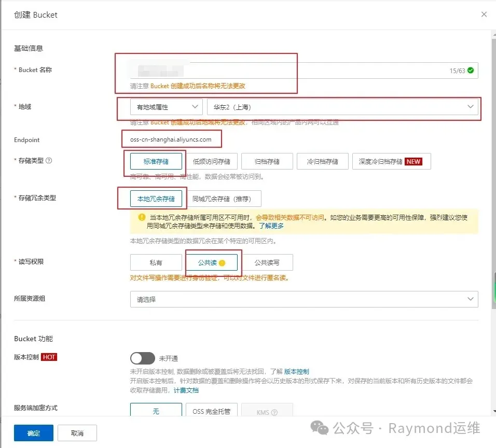
Task: Click the NEW badge on 深度冷归档存储
Action: (414, 162)
